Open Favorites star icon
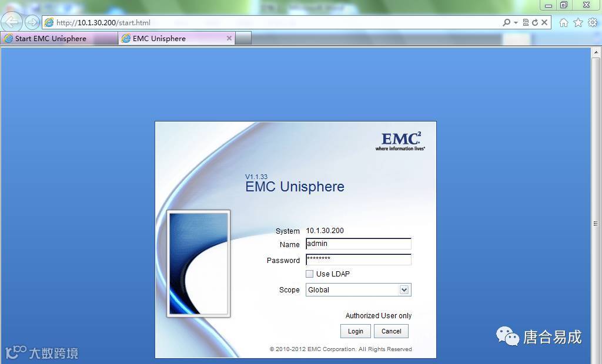602x364 pixels. pyautogui.click(x=578, y=23)
